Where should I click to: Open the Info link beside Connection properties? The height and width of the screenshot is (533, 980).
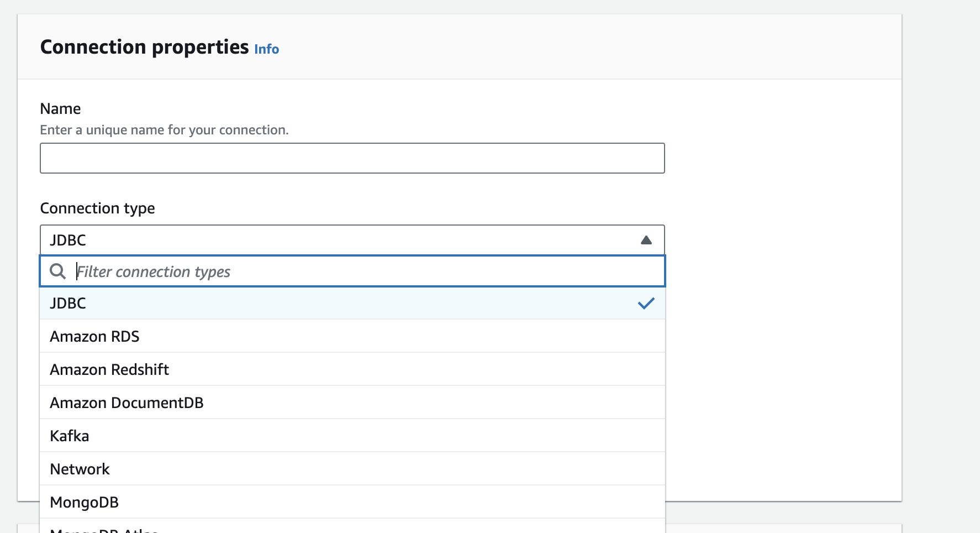(x=266, y=49)
